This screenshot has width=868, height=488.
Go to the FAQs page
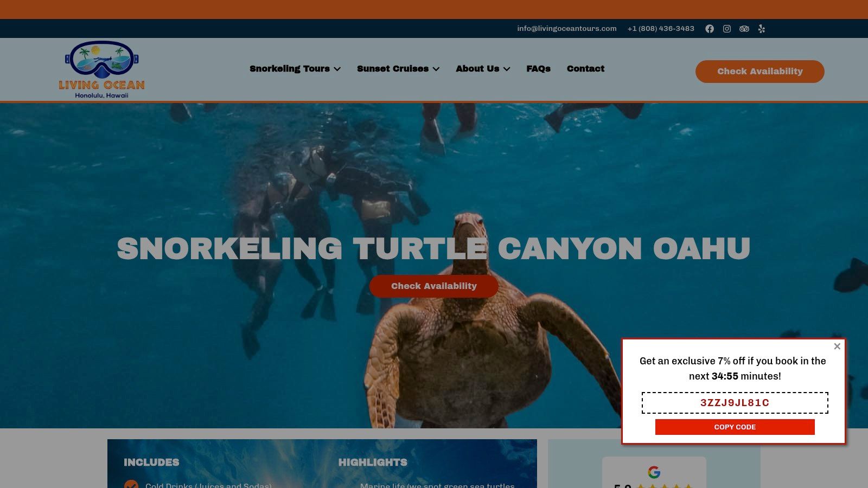[538, 69]
